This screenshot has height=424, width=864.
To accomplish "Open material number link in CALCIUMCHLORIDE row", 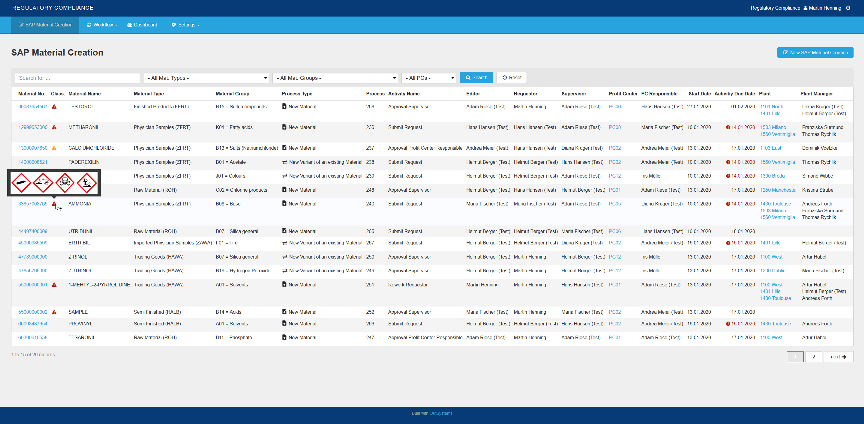I will 33,148.
